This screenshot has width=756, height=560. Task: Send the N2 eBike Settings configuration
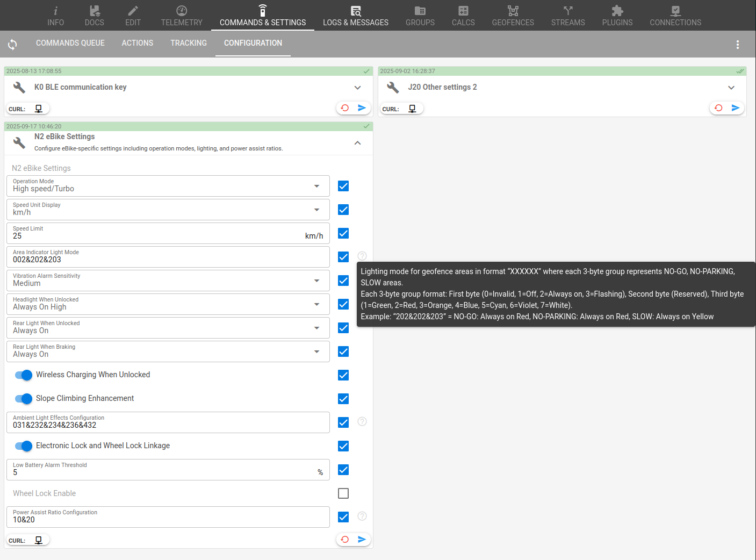(x=362, y=540)
